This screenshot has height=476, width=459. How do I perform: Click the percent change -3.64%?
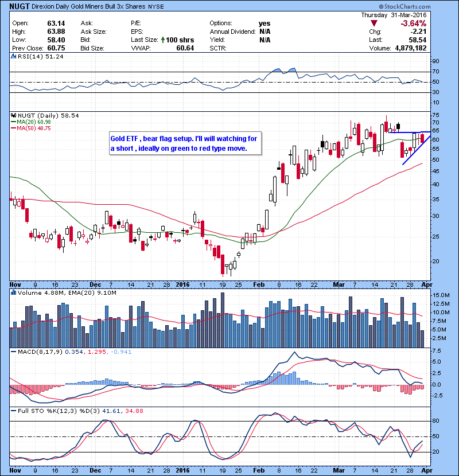click(x=414, y=24)
